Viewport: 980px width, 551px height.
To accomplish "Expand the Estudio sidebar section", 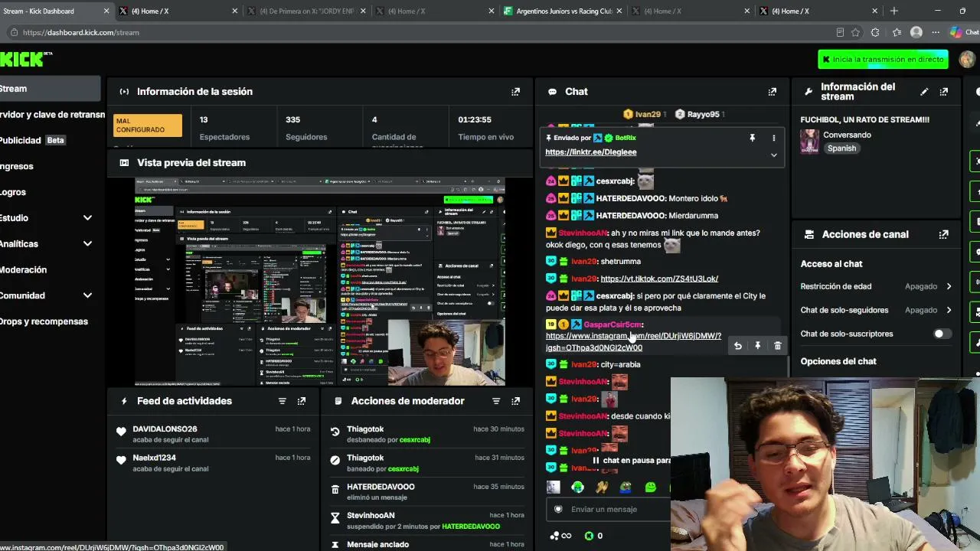I will [x=87, y=218].
